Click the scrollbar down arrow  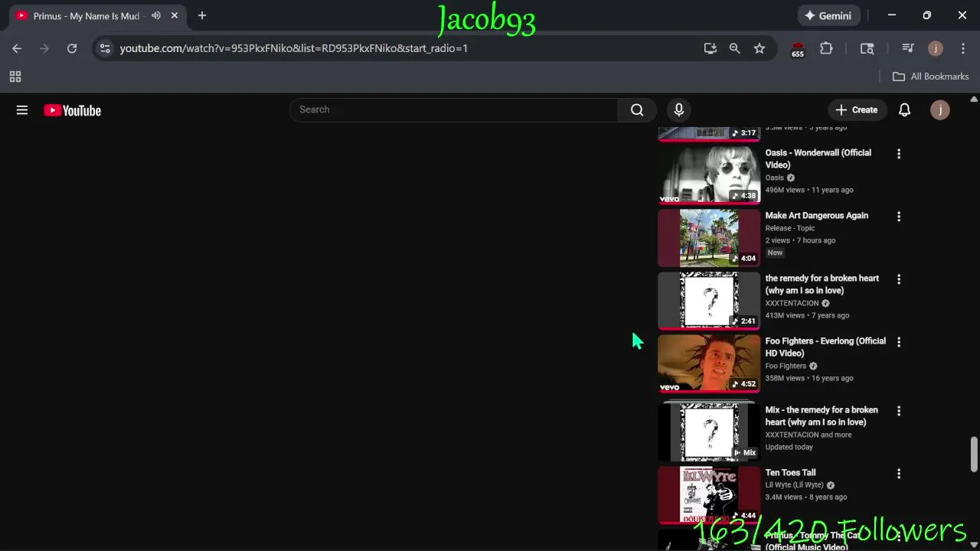coord(974,545)
